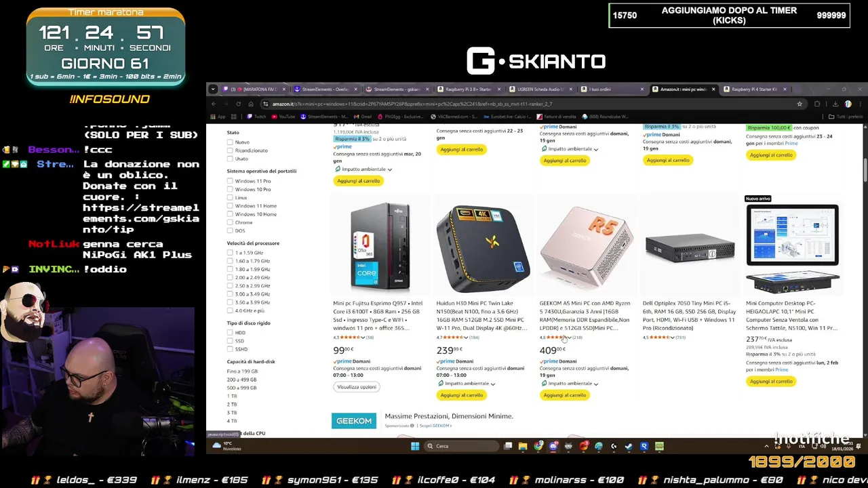Open weather widget showing Nuvoloso
This screenshot has height=488, width=868.
pos(226,446)
